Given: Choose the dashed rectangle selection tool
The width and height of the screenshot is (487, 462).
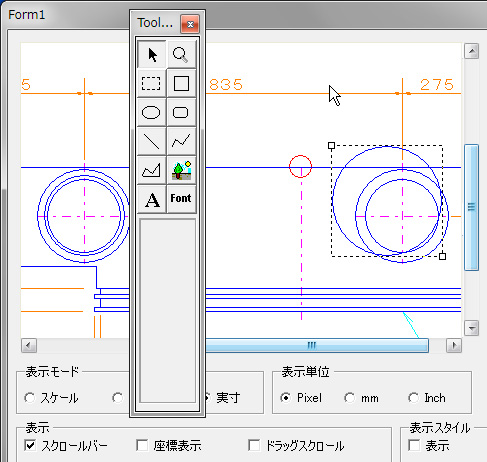Looking at the screenshot, I should 152,83.
